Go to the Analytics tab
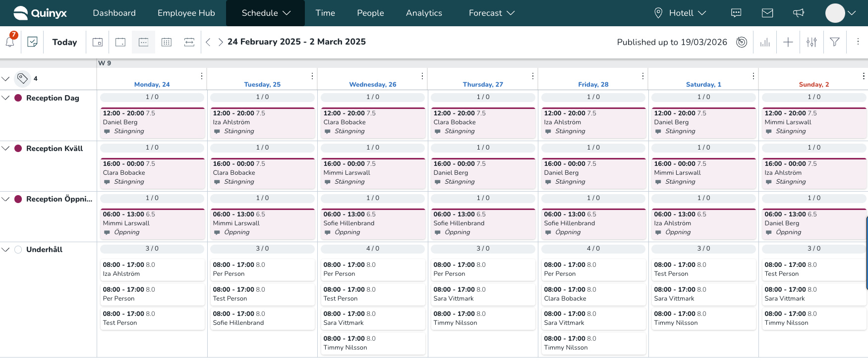868x363 pixels. coord(424,13)
